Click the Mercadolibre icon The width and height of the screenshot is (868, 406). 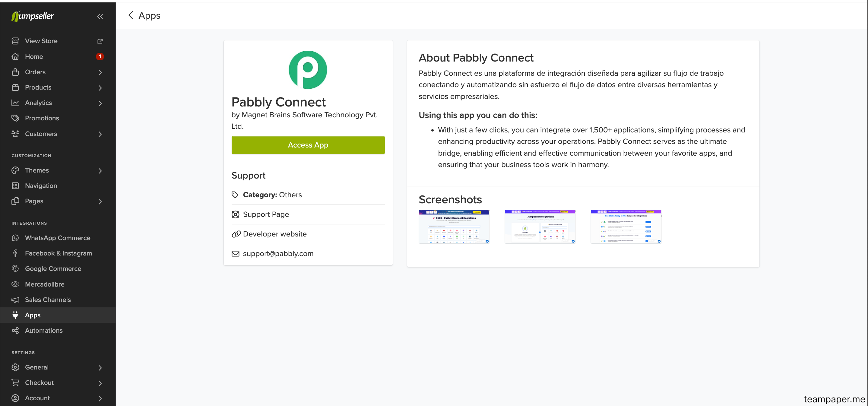[15, 284]
